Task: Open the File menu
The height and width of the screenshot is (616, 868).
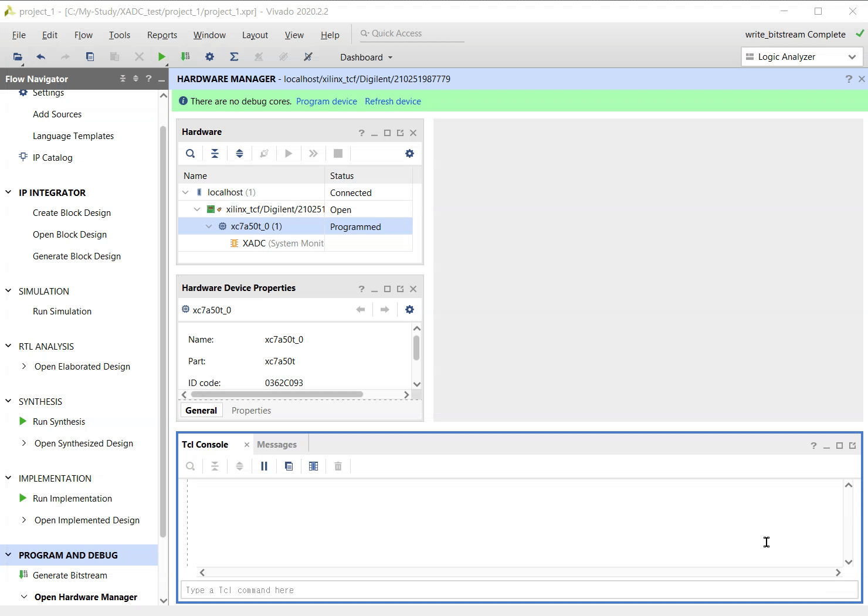Action: click(19, 35)
